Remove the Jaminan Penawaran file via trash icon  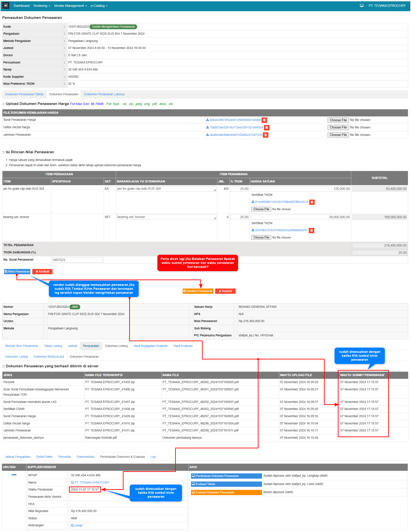coord(266,135)
